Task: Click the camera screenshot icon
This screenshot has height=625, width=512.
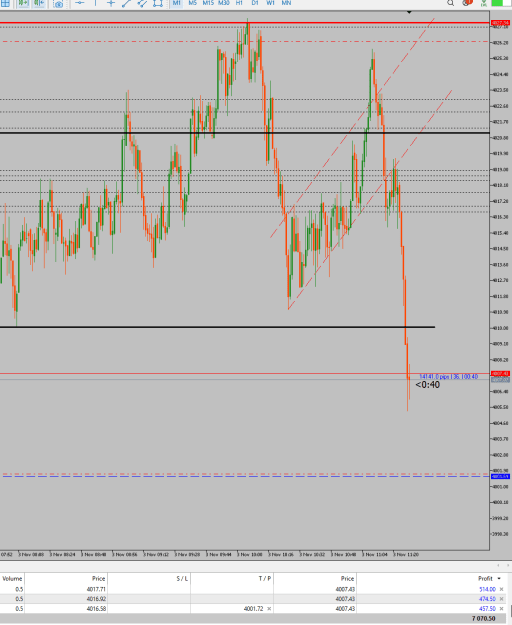Action: pyautogui.click(x=58, y=4)
